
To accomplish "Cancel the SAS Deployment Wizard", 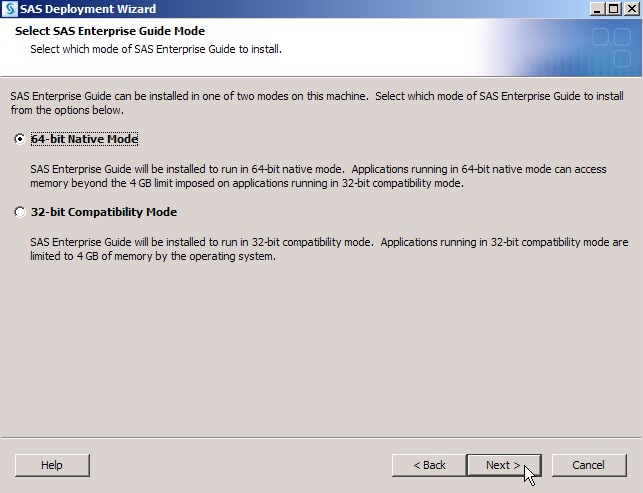I will click(x=589, y=465).
